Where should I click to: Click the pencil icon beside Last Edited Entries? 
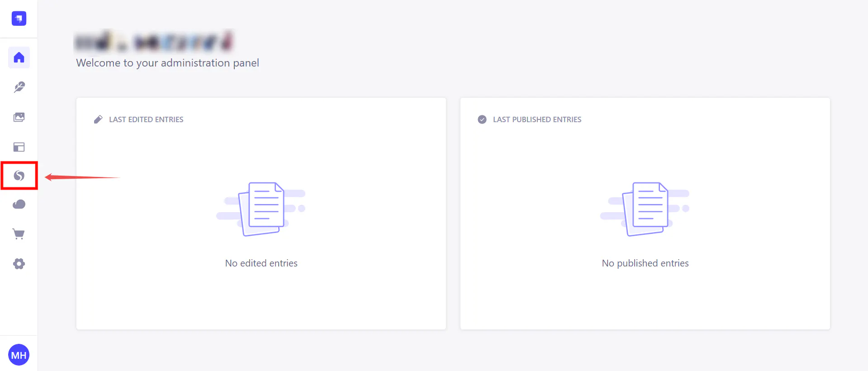[98, 119]
